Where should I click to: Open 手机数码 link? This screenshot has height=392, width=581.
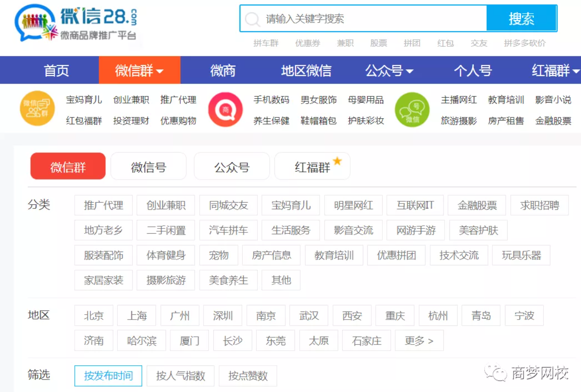pos(272,100)
